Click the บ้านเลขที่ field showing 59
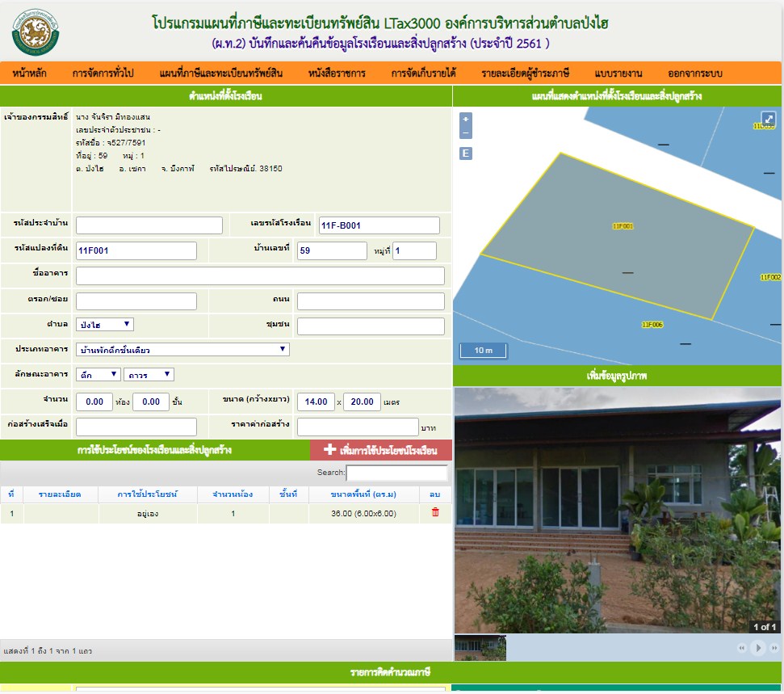The image size is (784, 694). point(332,250)
